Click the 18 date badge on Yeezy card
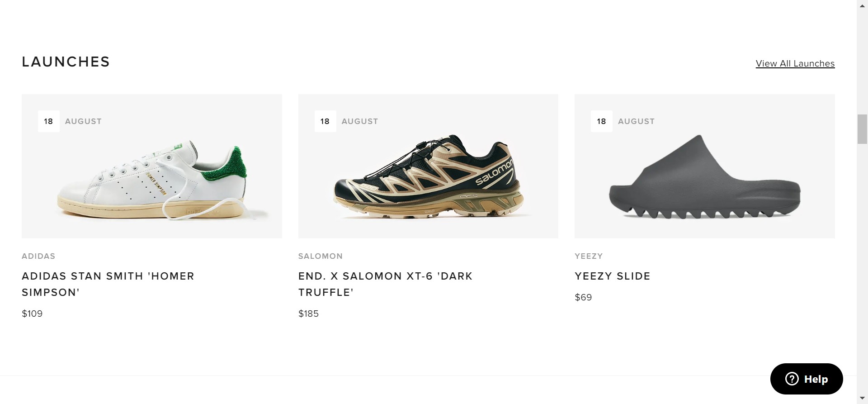This screenshot has height=404, width=868. coord(601,121)
